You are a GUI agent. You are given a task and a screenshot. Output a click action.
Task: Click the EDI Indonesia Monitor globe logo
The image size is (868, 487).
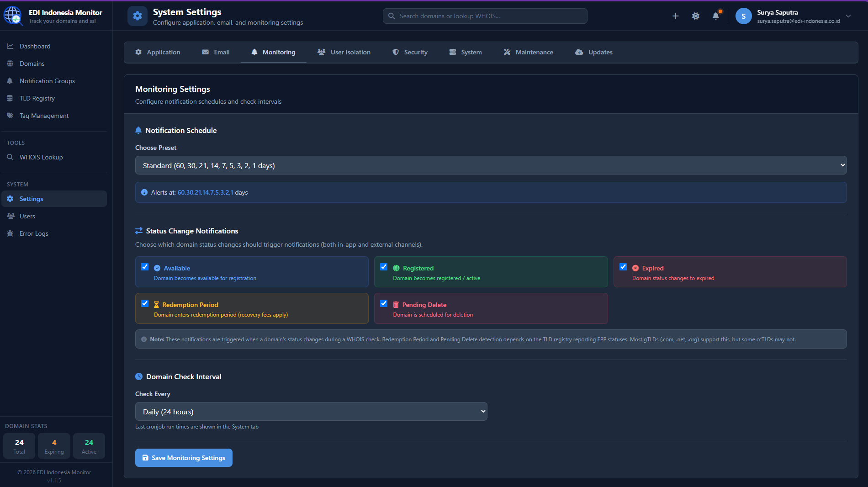(13, 16)
